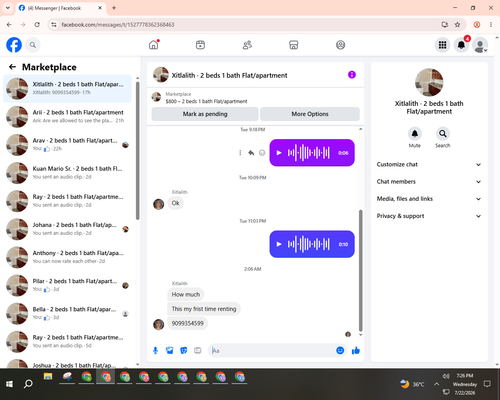Go to the Home feed icon
This screenshot has height=400, width=500.
[154, 45]
